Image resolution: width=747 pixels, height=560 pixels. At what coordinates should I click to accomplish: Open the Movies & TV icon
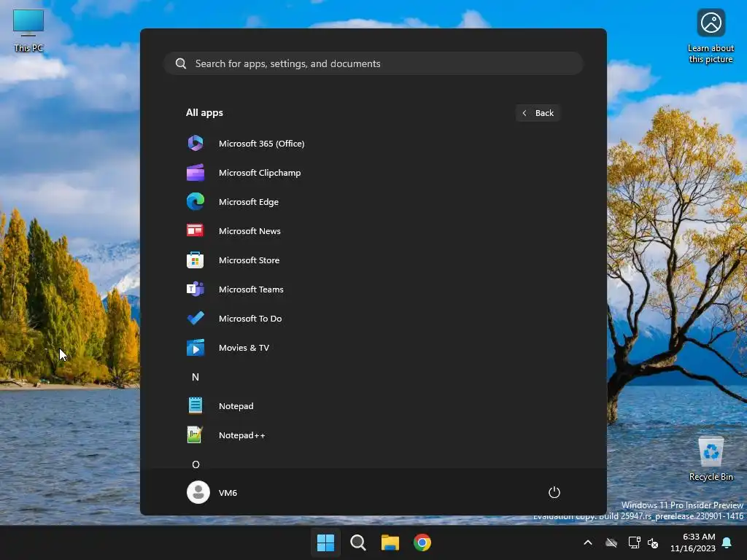pos(196,348)
